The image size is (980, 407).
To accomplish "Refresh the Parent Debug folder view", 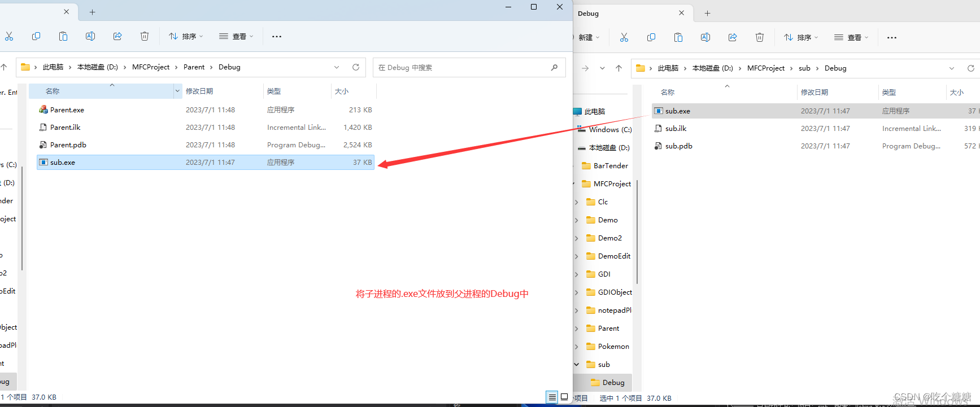I will tap(356, 67).
